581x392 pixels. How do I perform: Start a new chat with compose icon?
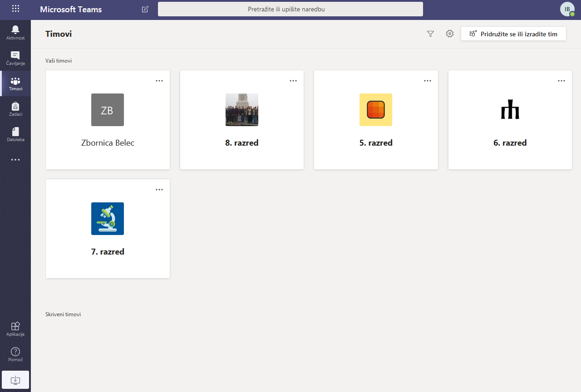click(145, 9)
